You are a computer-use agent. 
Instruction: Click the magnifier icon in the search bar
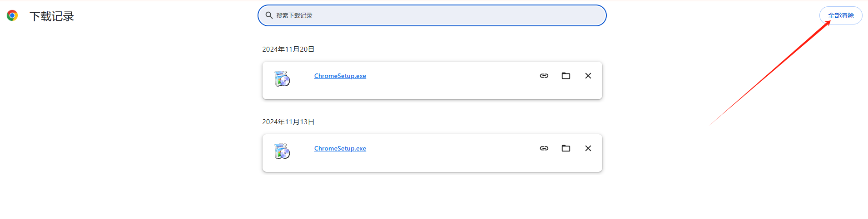coord(269,15)
